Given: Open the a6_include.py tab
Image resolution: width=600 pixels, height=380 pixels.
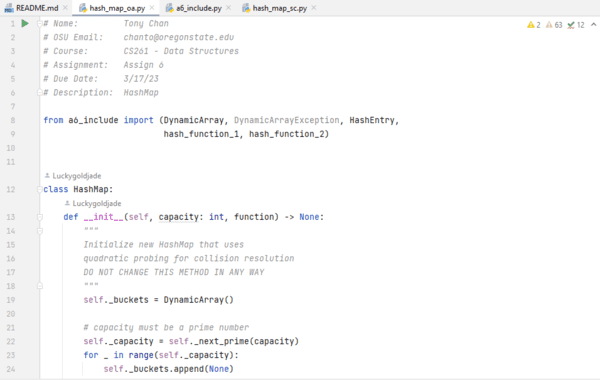Looking at the screenshot, I should 199,8.
